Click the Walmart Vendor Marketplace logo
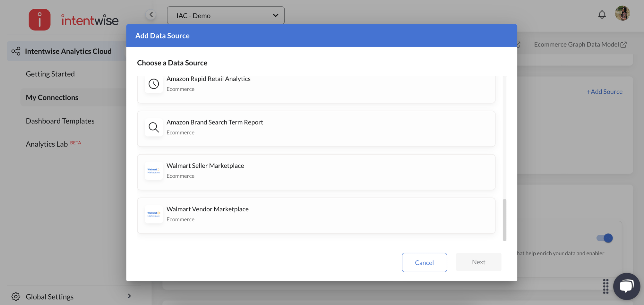Viewport: 644px width, 305px height. (x=154, y=214)
